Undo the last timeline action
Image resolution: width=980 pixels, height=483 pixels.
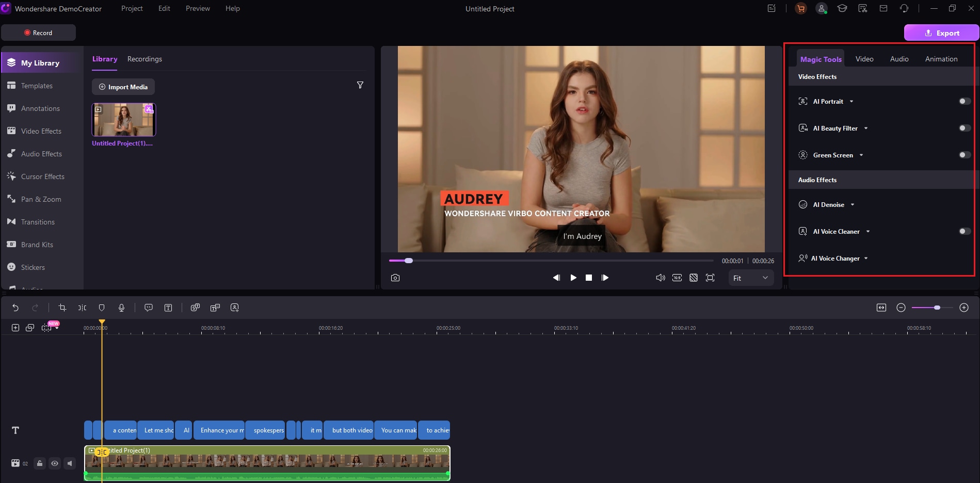[x=15, y=308]
